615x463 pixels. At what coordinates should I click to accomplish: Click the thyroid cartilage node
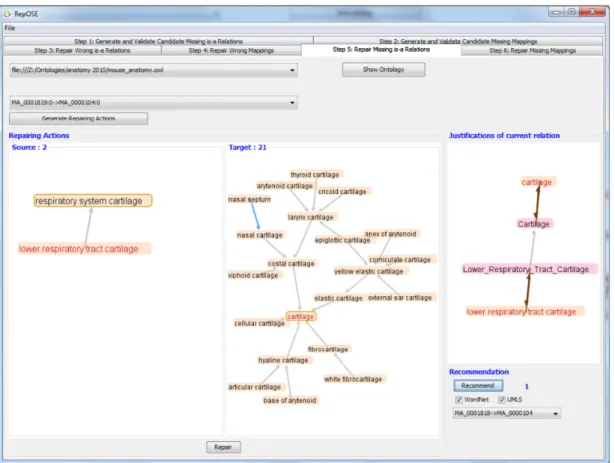pyautogui.click(x=315, y=175)
